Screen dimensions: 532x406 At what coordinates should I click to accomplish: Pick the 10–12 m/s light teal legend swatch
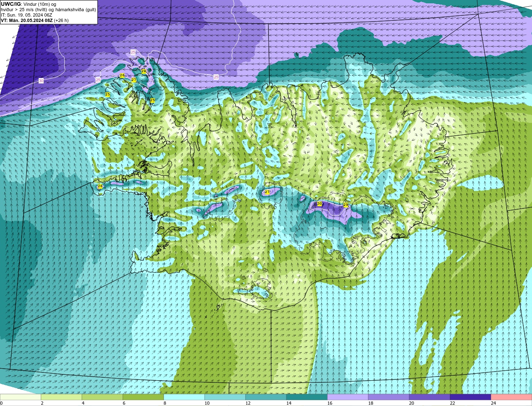225,397
